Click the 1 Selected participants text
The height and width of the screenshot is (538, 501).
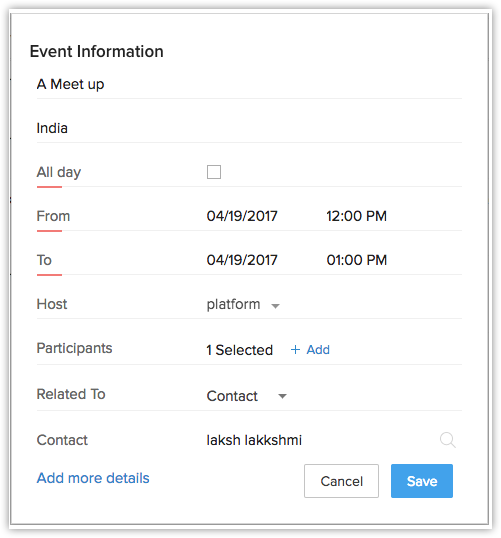point(240,350)
